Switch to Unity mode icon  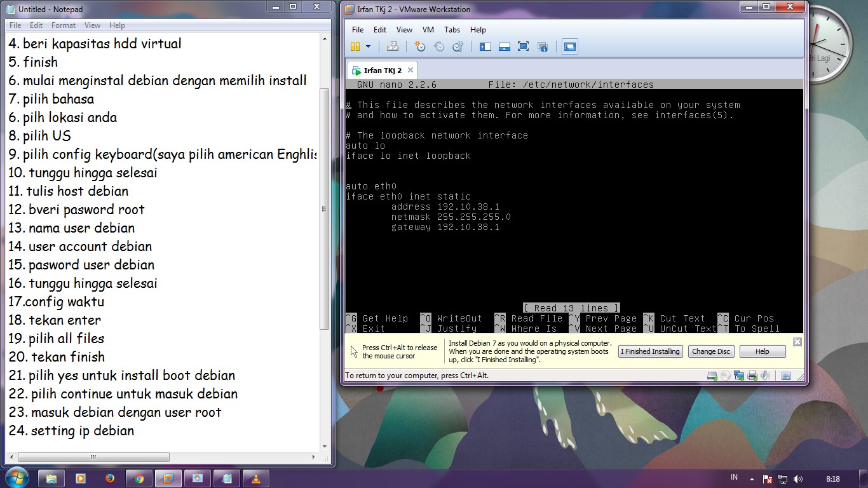[543, 46]
